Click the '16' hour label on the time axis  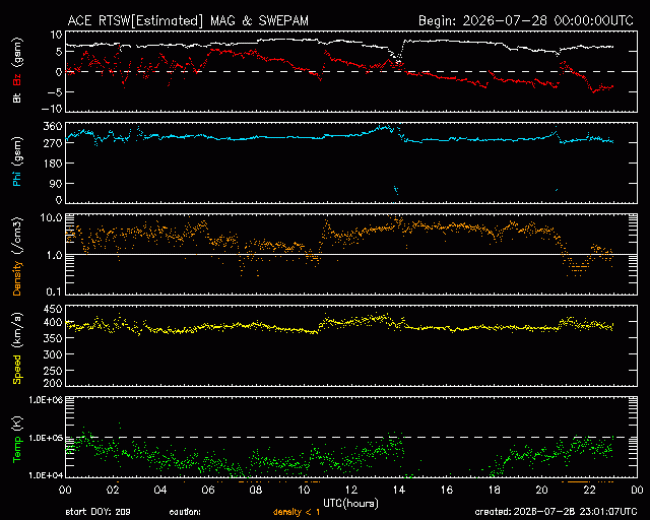click(x=446, y=490)
